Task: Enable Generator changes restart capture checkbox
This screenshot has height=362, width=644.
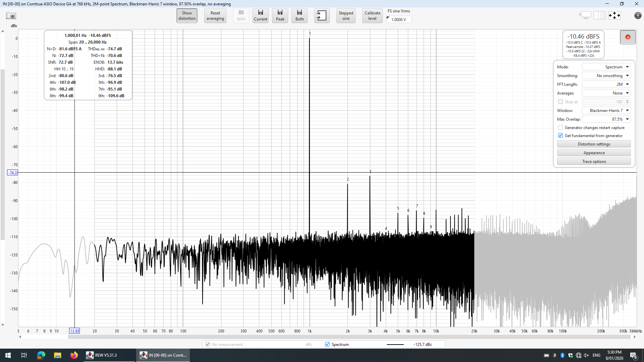Action: [560, 128]
